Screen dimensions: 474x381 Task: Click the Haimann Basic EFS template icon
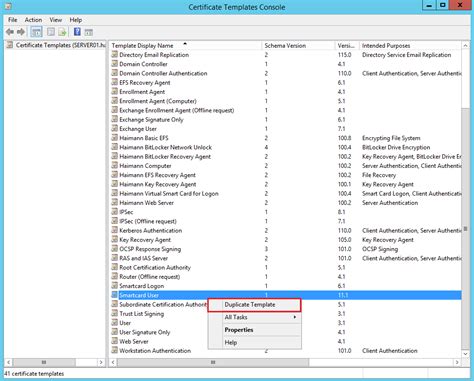[115, 138]
